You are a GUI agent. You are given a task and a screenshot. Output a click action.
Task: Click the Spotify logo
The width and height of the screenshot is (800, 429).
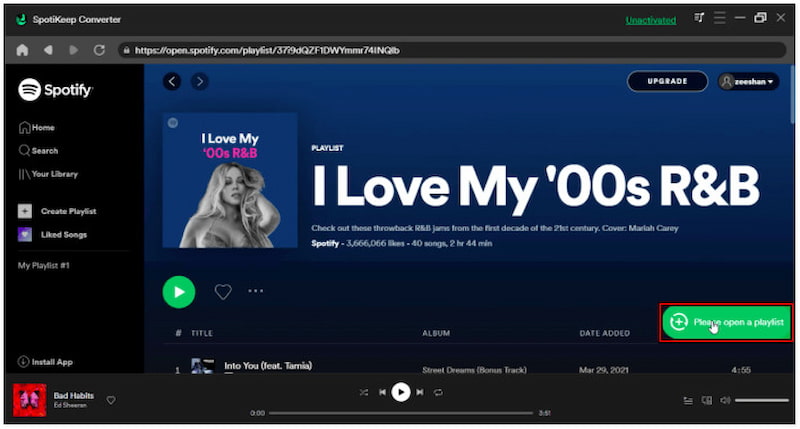(x=55, y=90)
